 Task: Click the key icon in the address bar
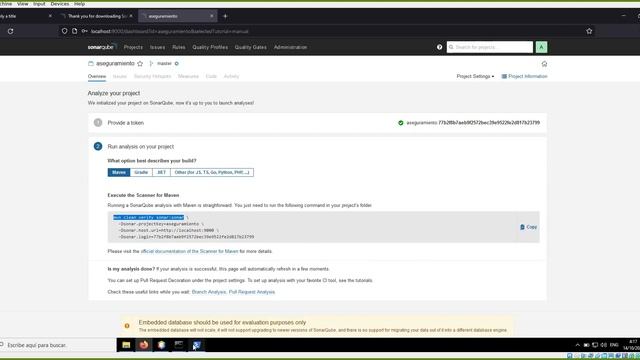pyautogui.click(x=84, y=31)
